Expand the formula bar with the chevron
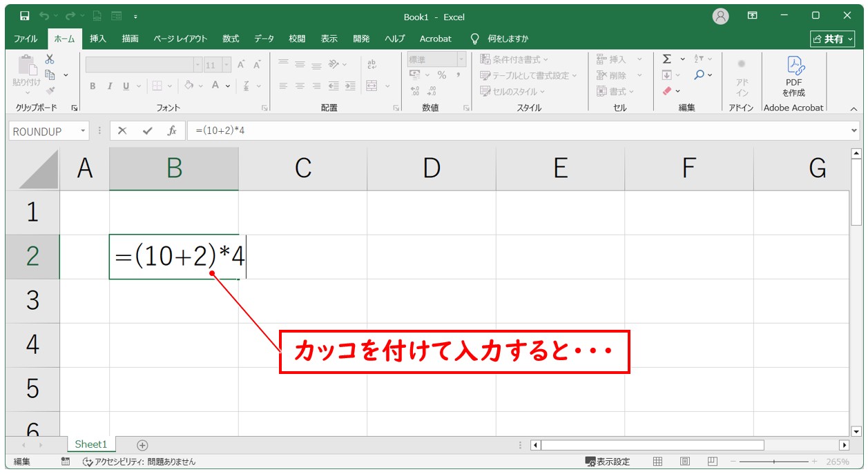The width and height of the screenshot is (868, 474). point(855,130)
